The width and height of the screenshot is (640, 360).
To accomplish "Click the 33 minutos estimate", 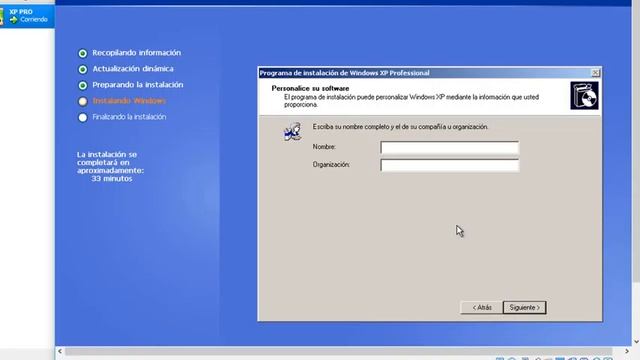I will 111,179.
